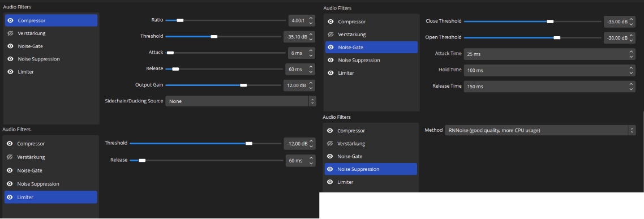The image size is (644, 219).
Task: Toggle Verstärkung eye icon in Noise-Gate-selected panel
Action: [x=330, y=35]
